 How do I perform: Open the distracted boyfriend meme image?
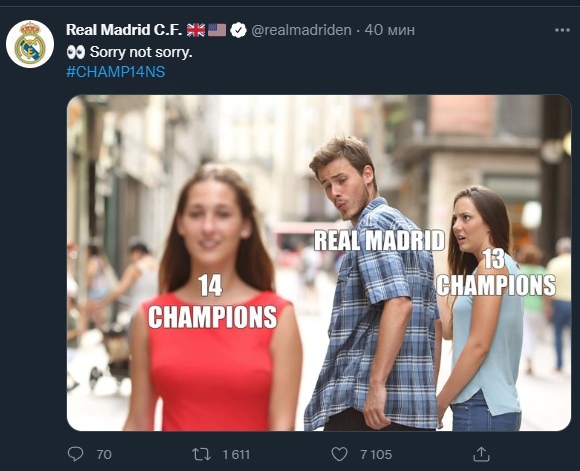tap(319, 263)
